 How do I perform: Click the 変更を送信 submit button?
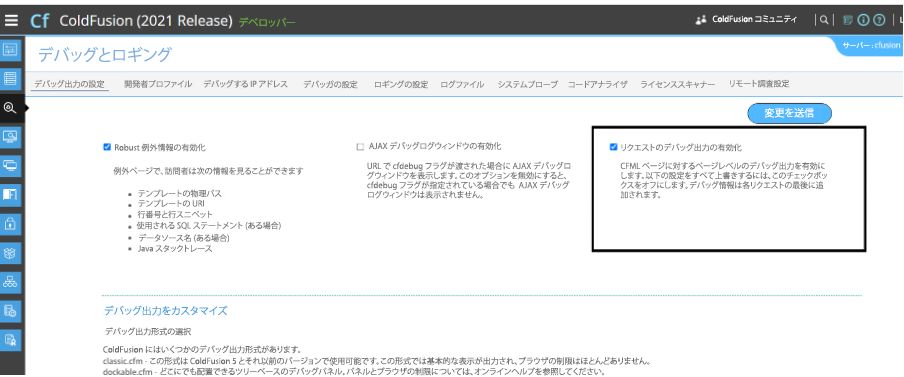(789, 114)
